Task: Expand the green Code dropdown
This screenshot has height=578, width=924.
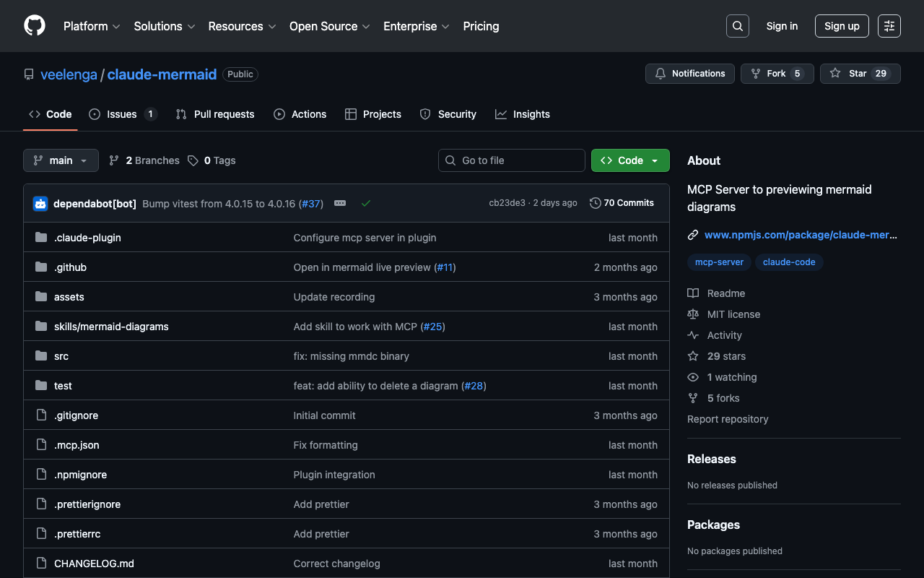Action: click(x=629, y=160)
